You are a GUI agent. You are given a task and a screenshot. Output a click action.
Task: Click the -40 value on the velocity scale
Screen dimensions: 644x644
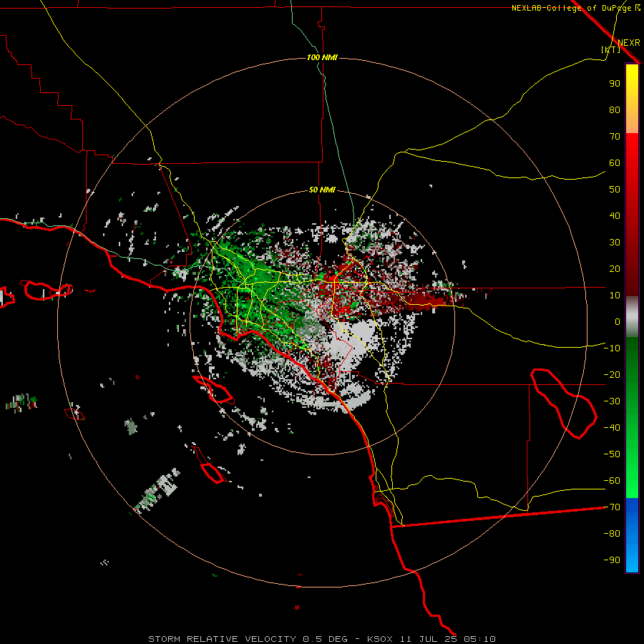point(612,428)
